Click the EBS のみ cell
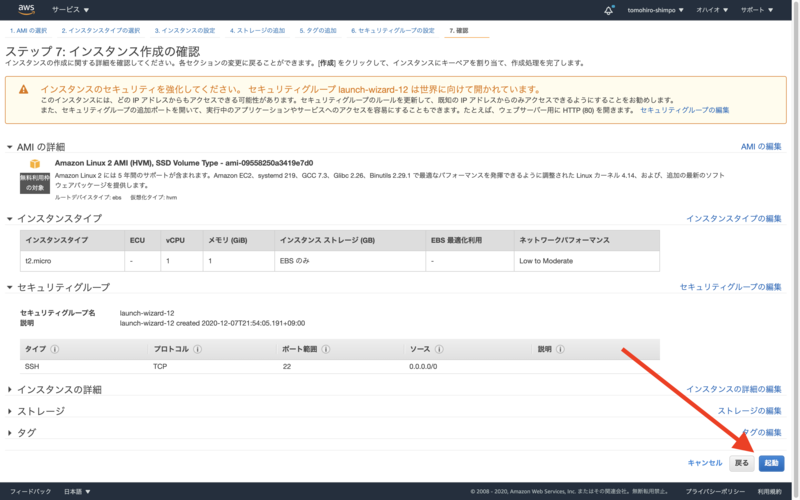The width and height of the screenshot is (800, 500). tap(350, 261)
